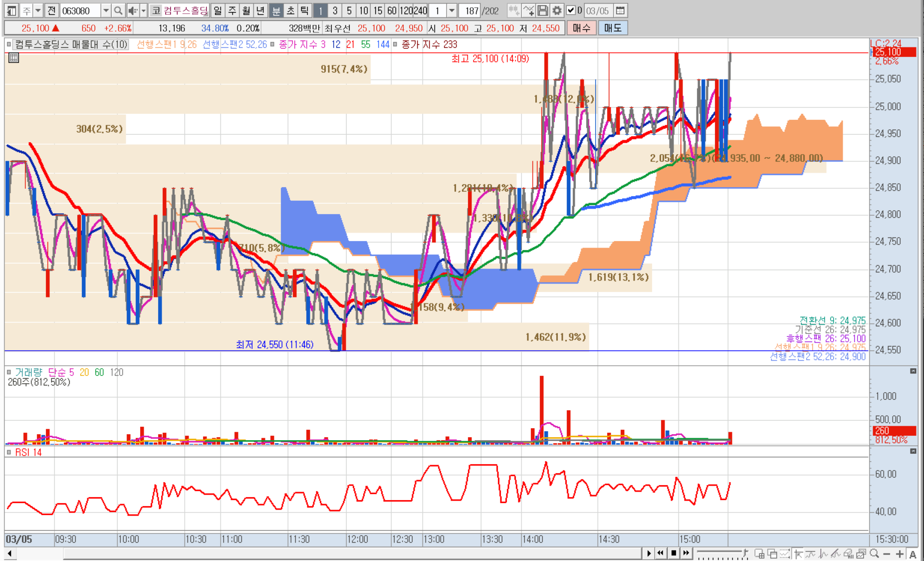
Task: Switch to 일 daily chart period
Action: tap(218, 10)
